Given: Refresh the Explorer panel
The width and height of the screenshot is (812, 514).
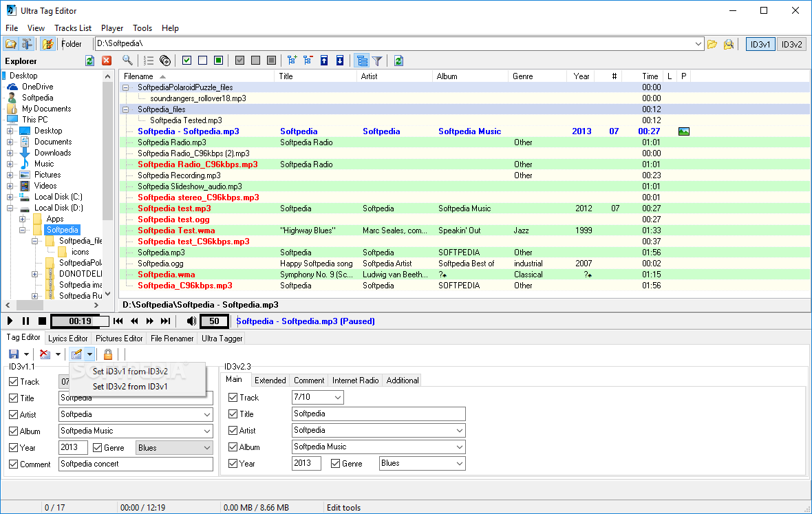Looking at the screenshot, I should coord(89,61).
